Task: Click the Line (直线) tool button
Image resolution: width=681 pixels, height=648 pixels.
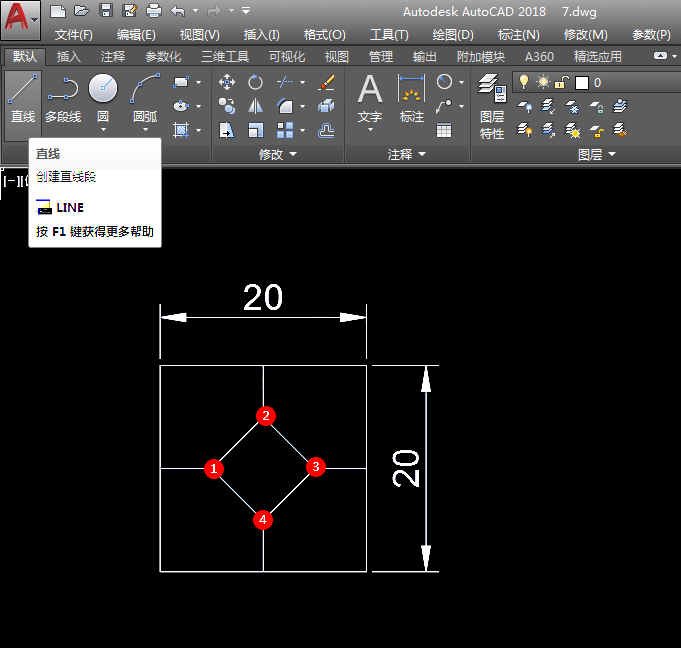Action: 23,99
